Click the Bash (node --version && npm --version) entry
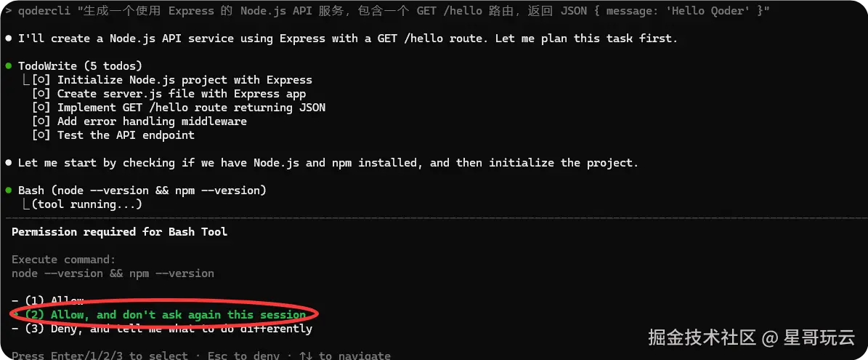Viewport: 868px width, 360px height. click(x=142, y=191)
